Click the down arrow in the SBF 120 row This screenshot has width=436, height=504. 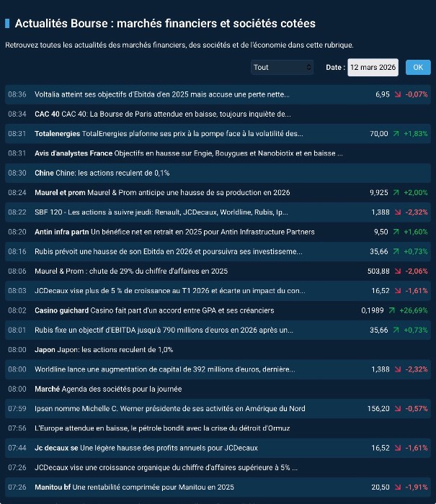(x=398, y=212)
